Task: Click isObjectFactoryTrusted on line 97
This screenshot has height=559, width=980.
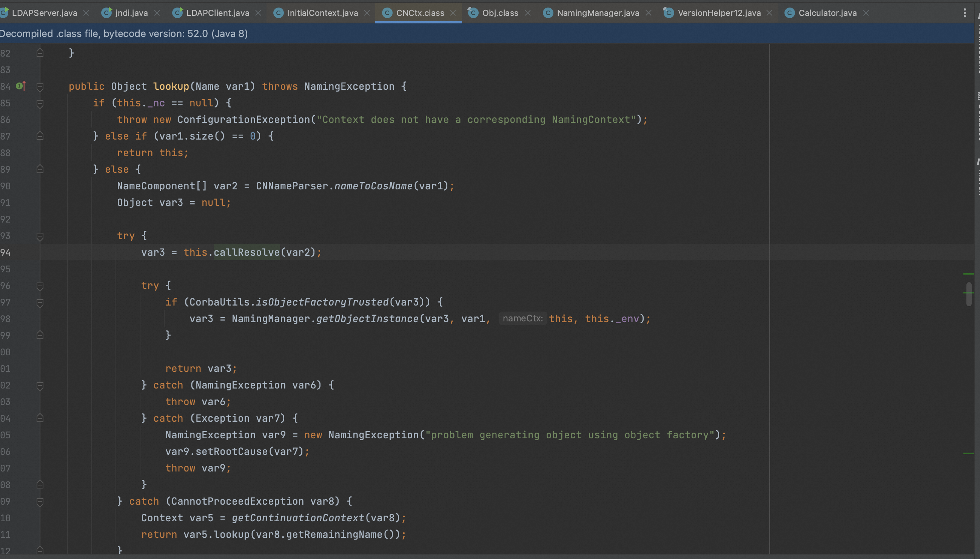Action: pos(322,302)
